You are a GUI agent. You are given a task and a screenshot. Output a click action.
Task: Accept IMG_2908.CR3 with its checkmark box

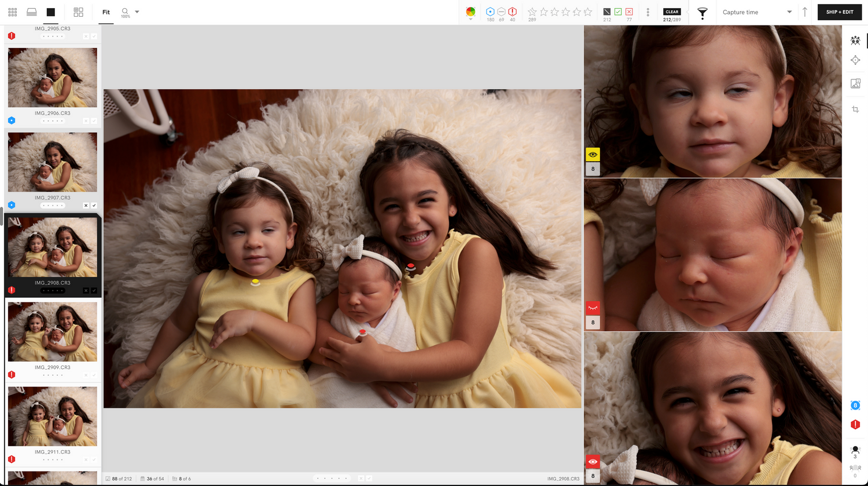click(x=94, y=290)
